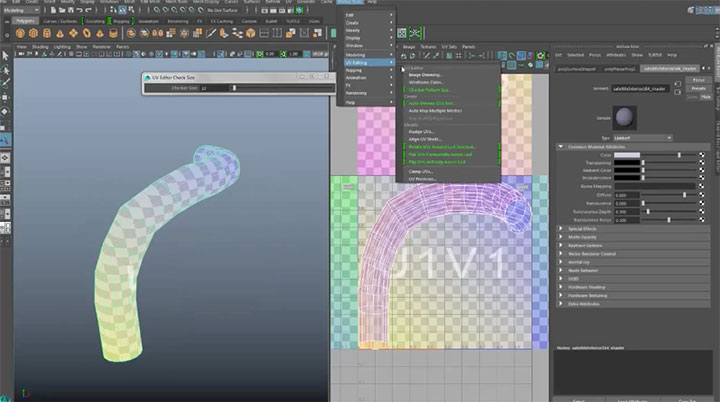Click the polygon cone shelf icon
The width and height of the screenshot is (720, 402).
coord(60,33)
